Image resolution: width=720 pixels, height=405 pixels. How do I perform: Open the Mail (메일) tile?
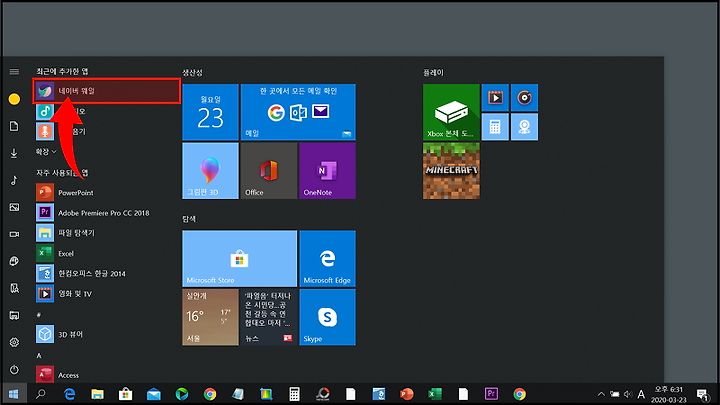pyautogui.click(x=298, y=112)
